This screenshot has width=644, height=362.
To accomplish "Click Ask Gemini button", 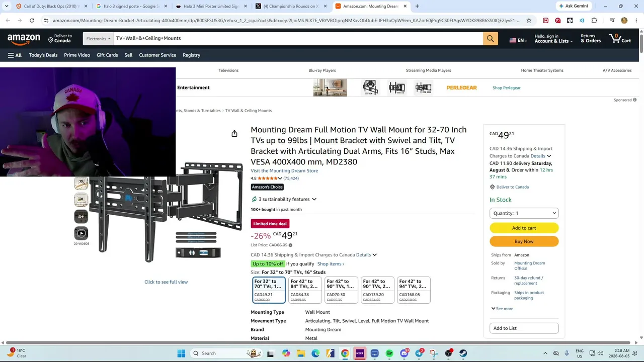I will click(x=574, y=6).
